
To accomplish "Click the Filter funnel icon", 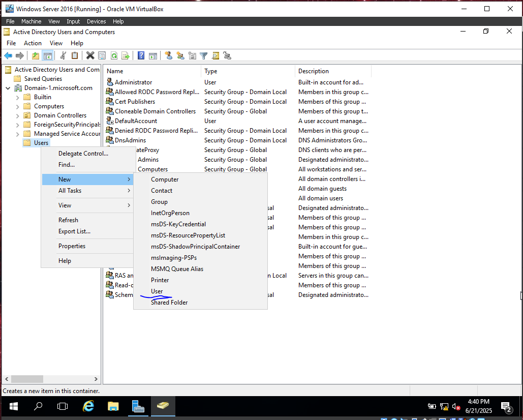I will pyautogui.click(x=203, y=56).
